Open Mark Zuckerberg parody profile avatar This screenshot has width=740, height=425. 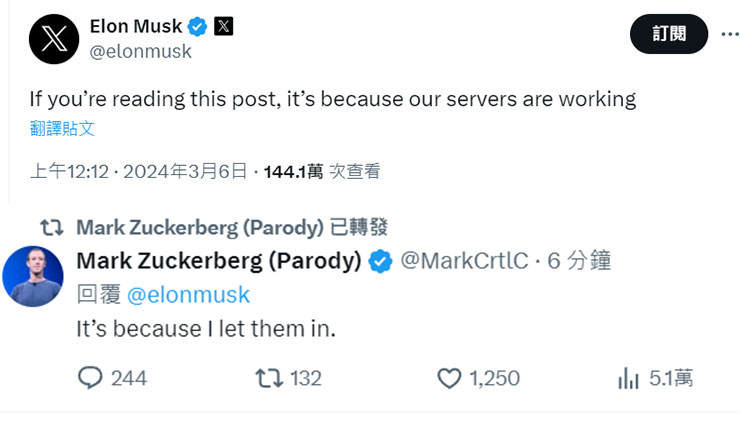point(33,275)
